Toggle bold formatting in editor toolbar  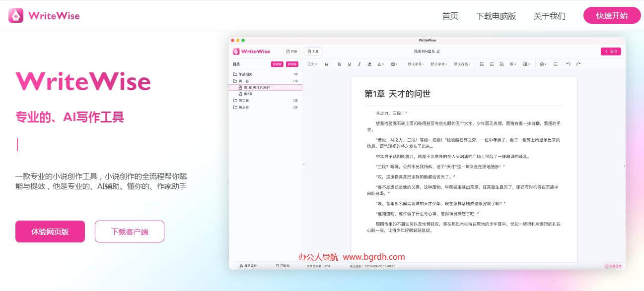(340, 64)
